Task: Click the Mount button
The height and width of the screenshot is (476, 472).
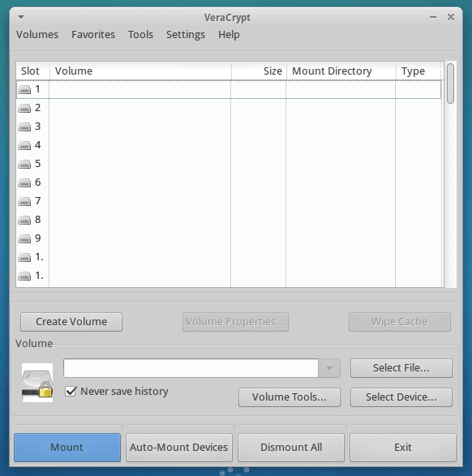Action: [67, 448]
